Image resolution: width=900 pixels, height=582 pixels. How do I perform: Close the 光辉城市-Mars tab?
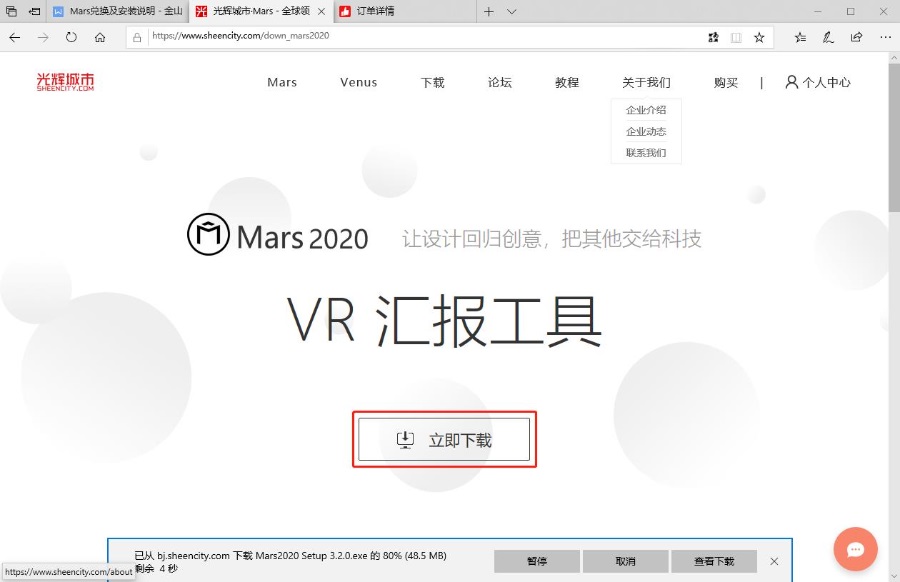tap(321, 11)
